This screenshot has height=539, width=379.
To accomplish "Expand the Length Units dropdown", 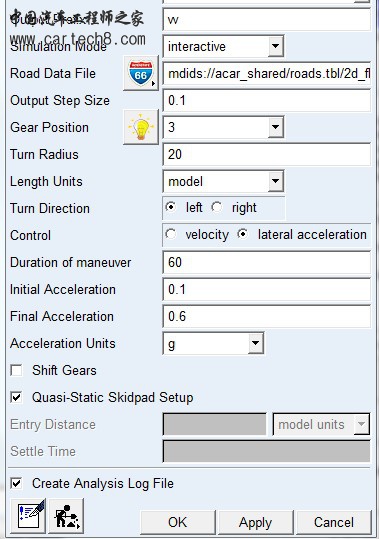I will (276, 181).
